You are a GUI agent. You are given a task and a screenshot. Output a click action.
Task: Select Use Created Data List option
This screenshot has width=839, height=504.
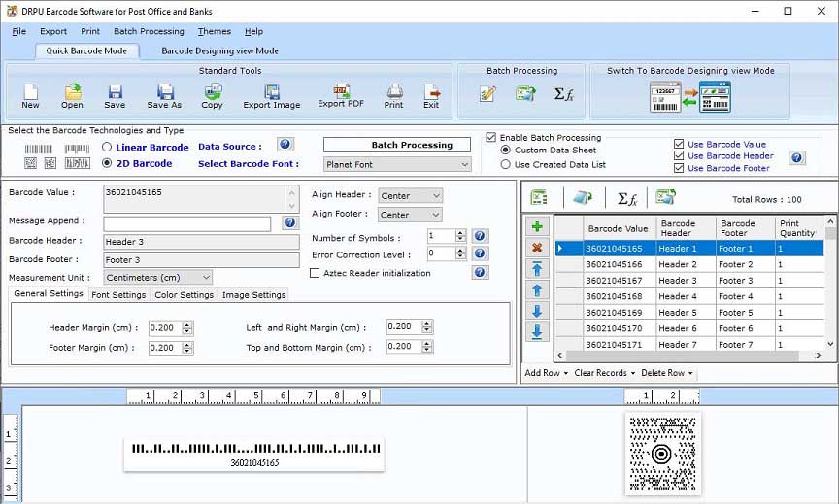506,164
